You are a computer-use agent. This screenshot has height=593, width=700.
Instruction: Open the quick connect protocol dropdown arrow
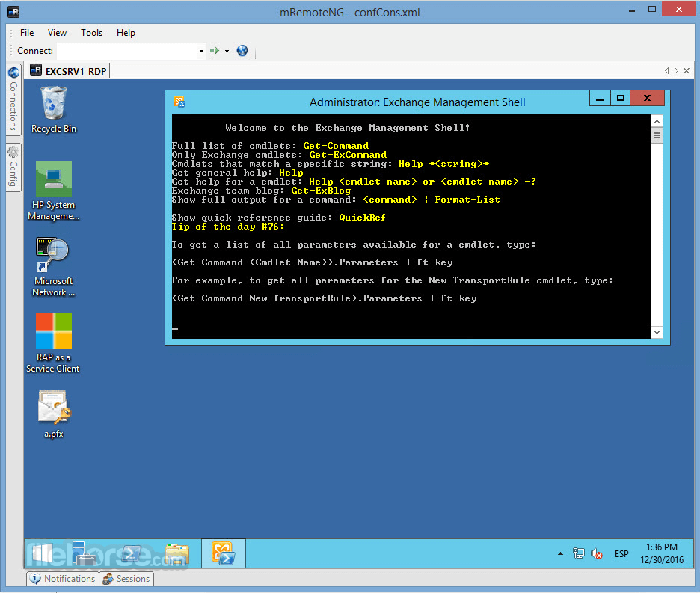click(x=227, y=51)
